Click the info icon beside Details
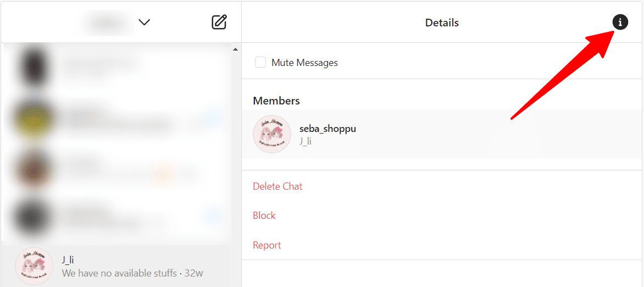The width and height of the screenshot is (644, 287). [x=620, y=22]
